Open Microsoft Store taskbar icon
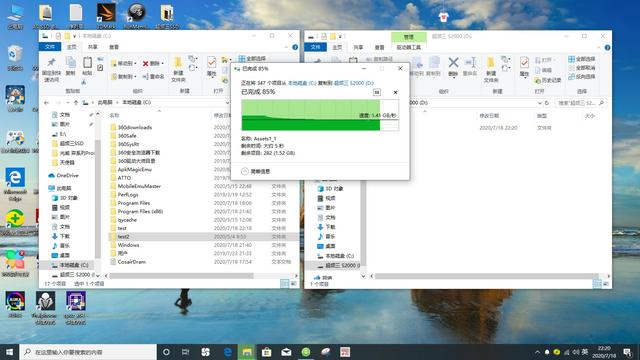 click(x=267, y=352)
